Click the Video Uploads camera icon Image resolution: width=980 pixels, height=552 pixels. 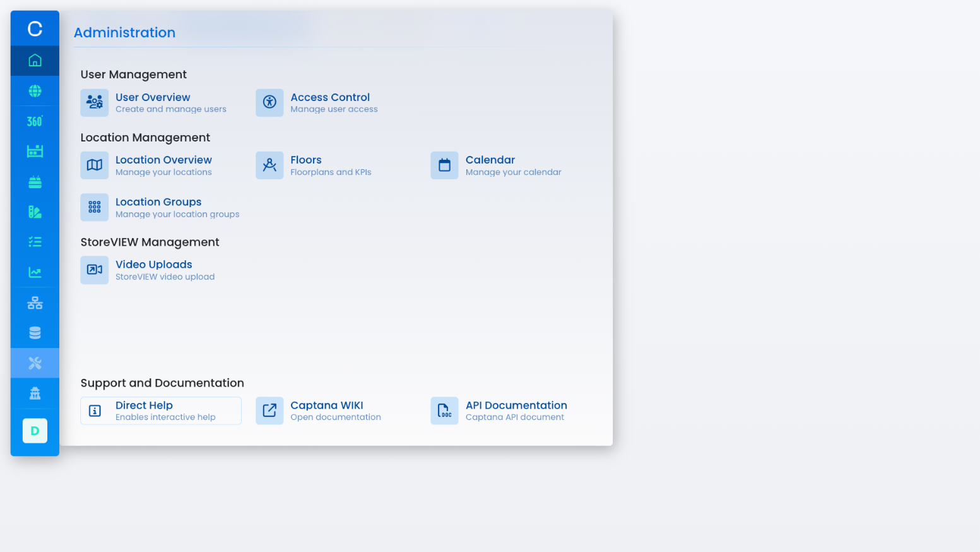click(95, 270)
